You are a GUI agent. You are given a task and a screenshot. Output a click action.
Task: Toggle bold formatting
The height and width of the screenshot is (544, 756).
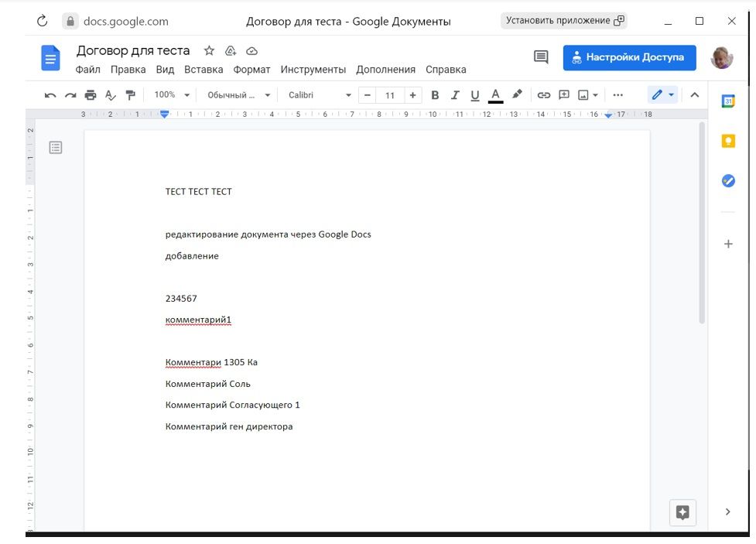tap(435, 95)
